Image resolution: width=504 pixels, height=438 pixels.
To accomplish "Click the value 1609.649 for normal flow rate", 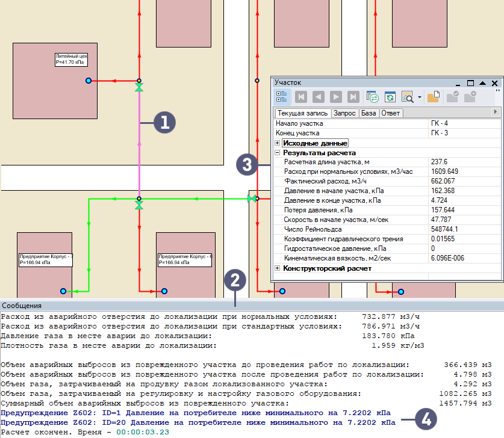I will click(444, 171).
